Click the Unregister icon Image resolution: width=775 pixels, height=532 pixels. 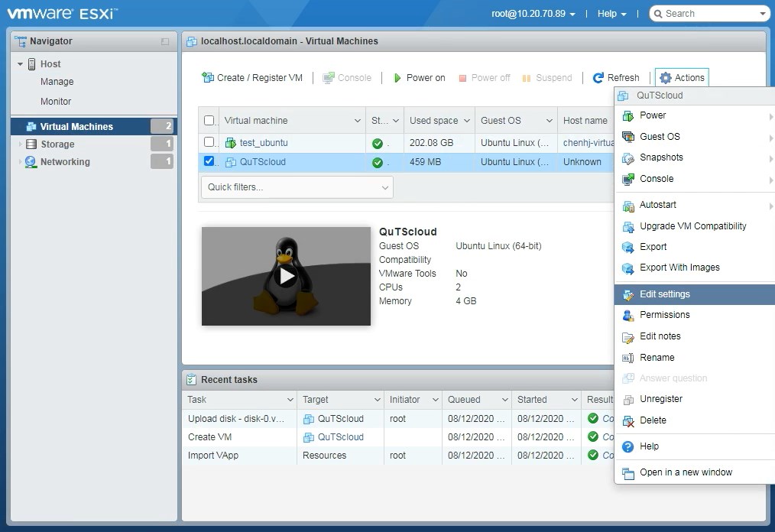coord(628,400)
